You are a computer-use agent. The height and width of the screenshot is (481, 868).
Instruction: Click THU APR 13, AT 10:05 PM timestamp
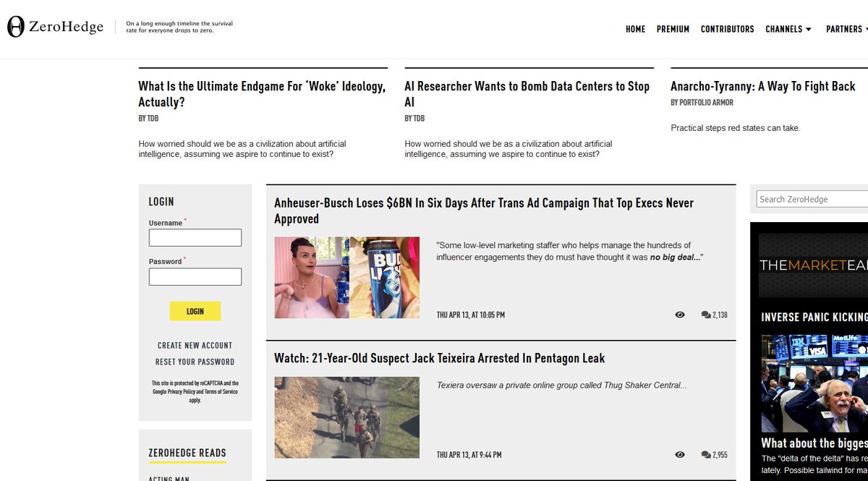(x=471, y=315)
